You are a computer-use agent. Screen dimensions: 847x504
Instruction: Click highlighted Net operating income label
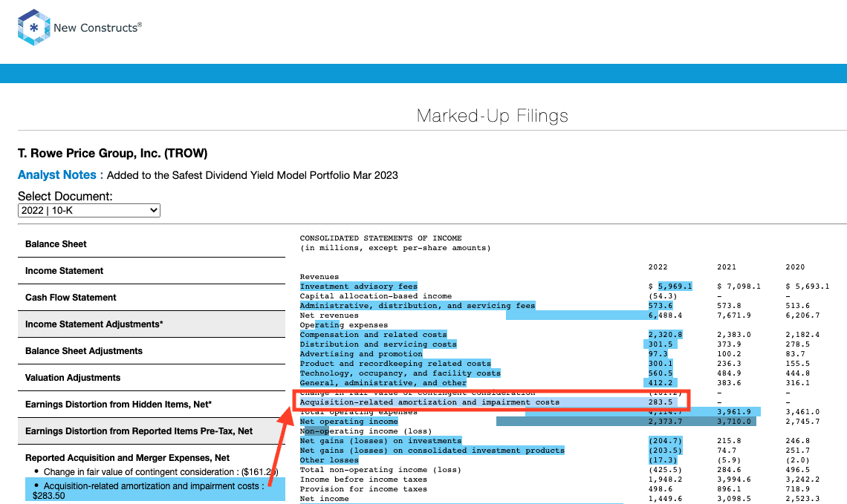pyautogui.click(x=349, y=422)
